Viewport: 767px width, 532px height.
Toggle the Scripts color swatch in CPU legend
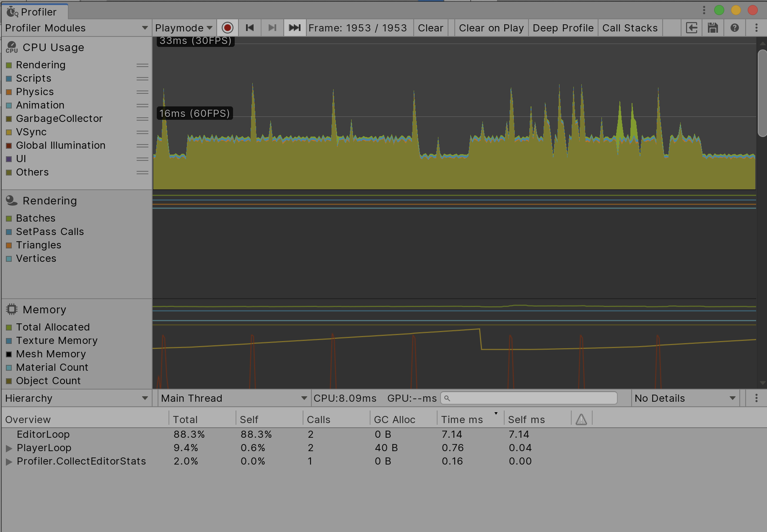tap(10, 78)
